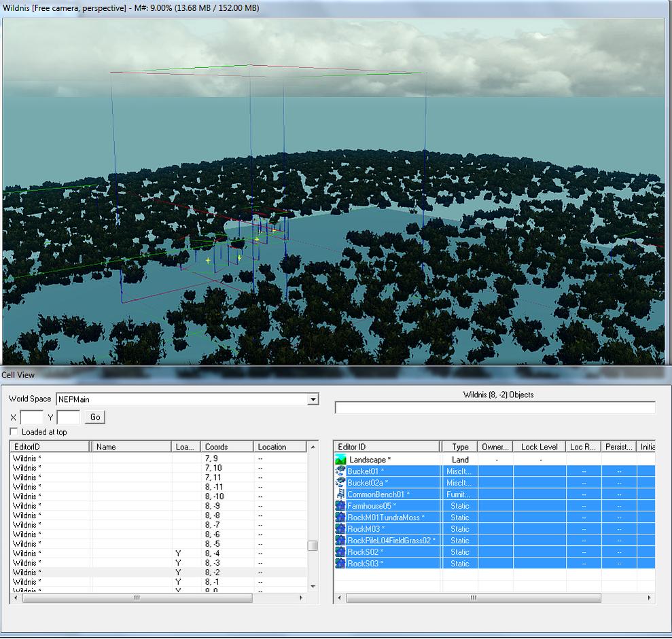Select the CommonBench01 furniture icon
Image resolution: width=672 pixels, height=639 pixels.
[x=340, y=494]
